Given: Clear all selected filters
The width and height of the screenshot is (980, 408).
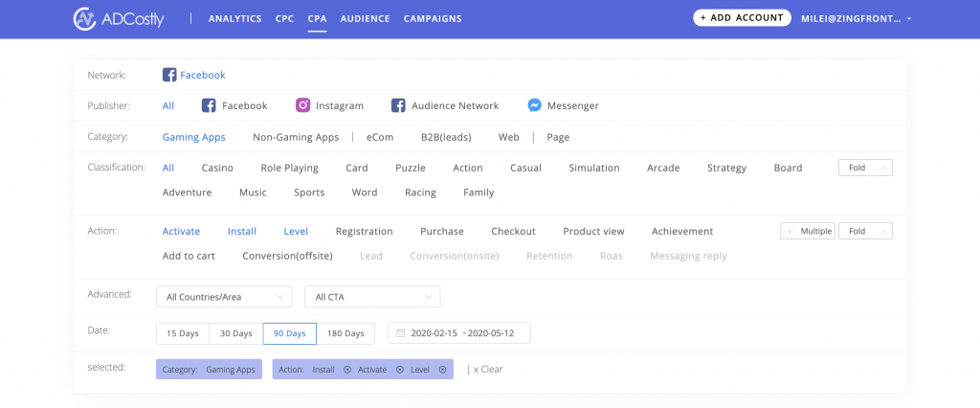Looking at the screenshot, I should coord(488,369).
